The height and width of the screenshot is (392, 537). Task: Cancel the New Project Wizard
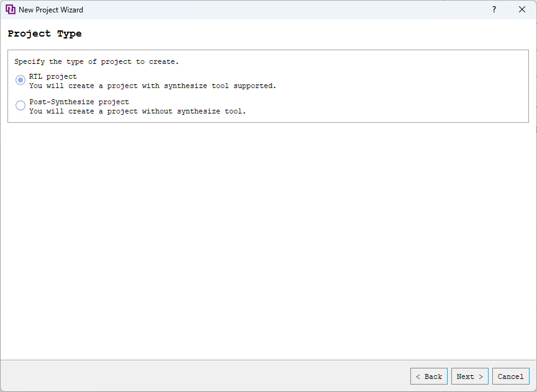coord(510,376)
